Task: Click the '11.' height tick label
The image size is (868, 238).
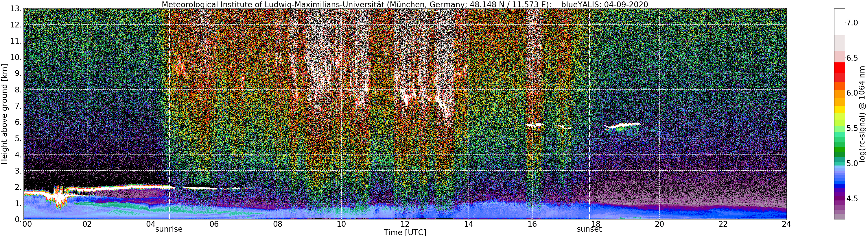Action: 16,41
